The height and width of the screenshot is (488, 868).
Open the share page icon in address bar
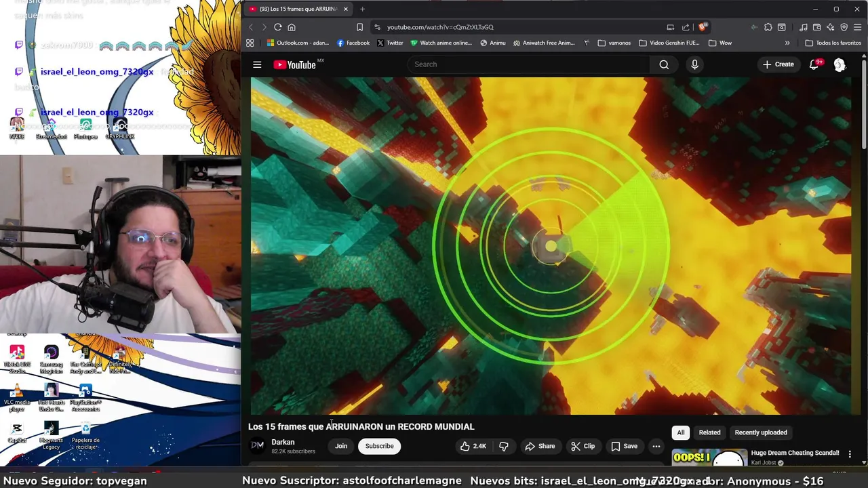point(686,27)
